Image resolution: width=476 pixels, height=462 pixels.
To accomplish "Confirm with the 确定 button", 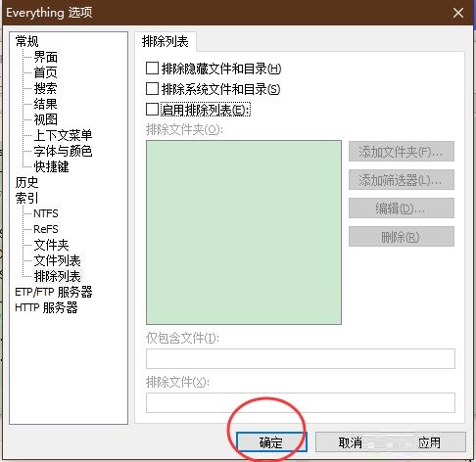I will (x=271, y=442).
